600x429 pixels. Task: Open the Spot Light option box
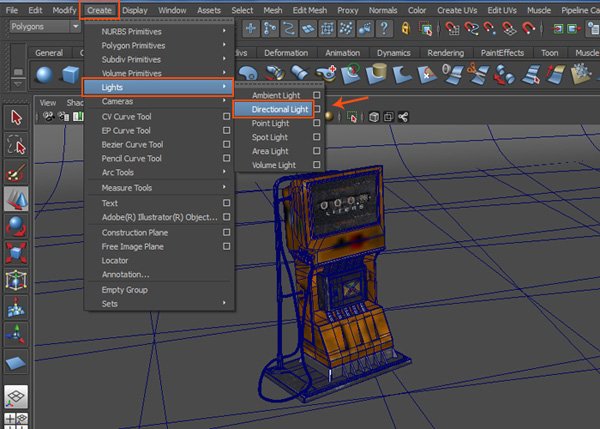[316, 137]
